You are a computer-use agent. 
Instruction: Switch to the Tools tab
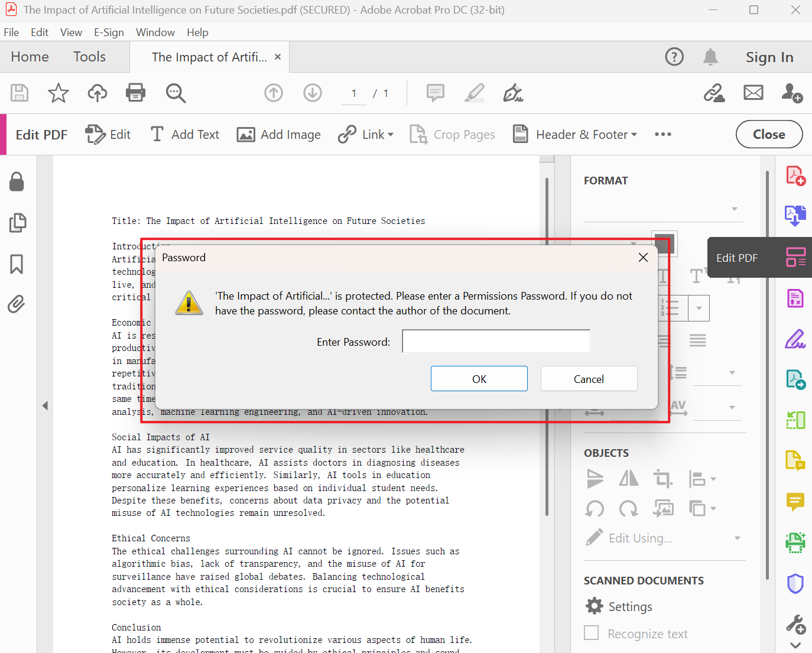[x=89, y=57]
